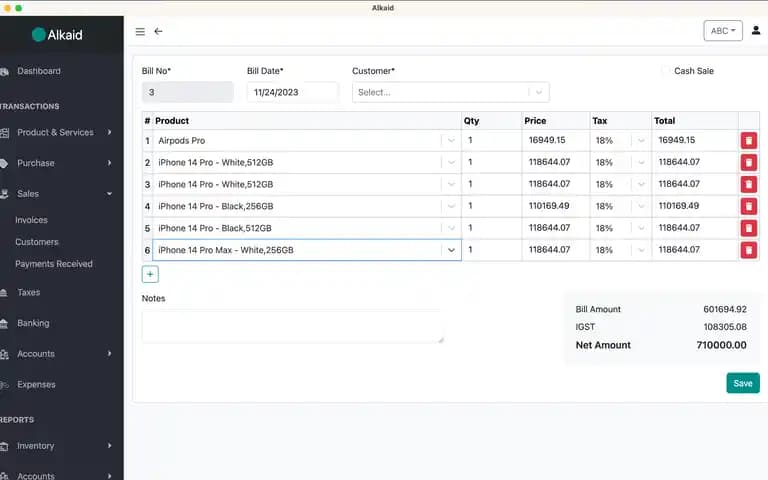Open tax dropdown in row 6
Screen dimensions: 768x480
click(x=641, y=250)
